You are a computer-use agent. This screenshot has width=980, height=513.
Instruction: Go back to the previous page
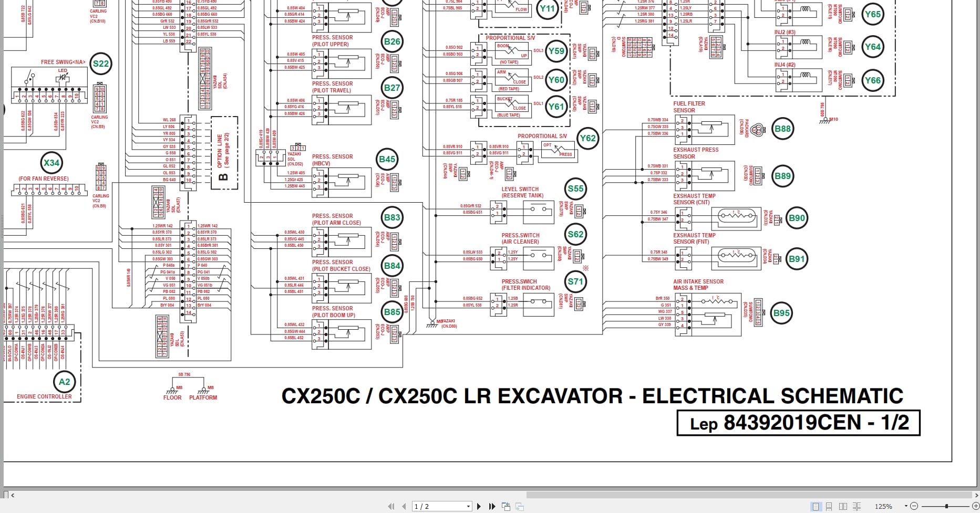[404, 506]
